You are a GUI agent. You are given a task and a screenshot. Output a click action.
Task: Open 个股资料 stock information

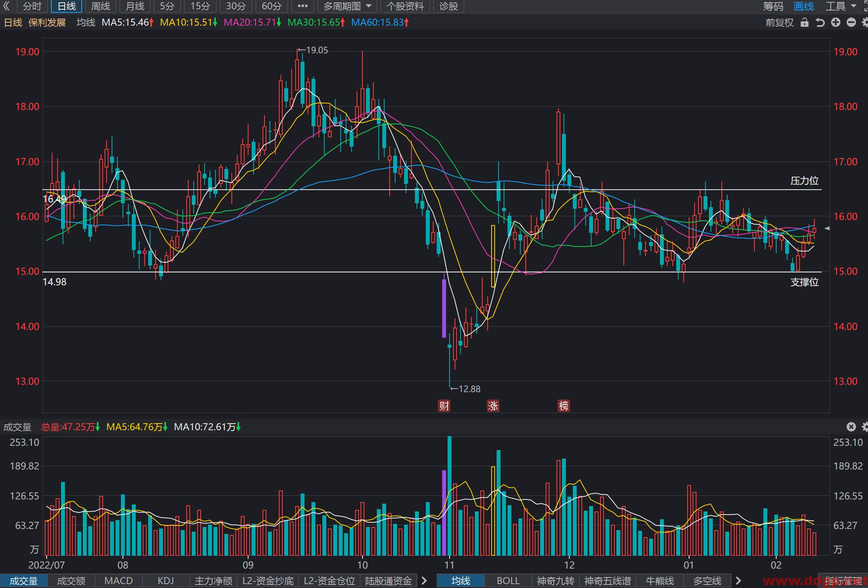[405, 6]
